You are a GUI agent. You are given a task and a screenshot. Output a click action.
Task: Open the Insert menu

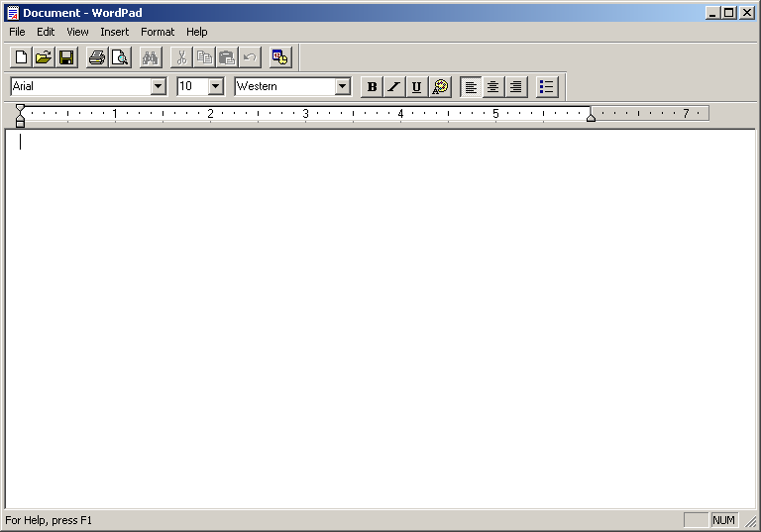(x=114, y=32)
